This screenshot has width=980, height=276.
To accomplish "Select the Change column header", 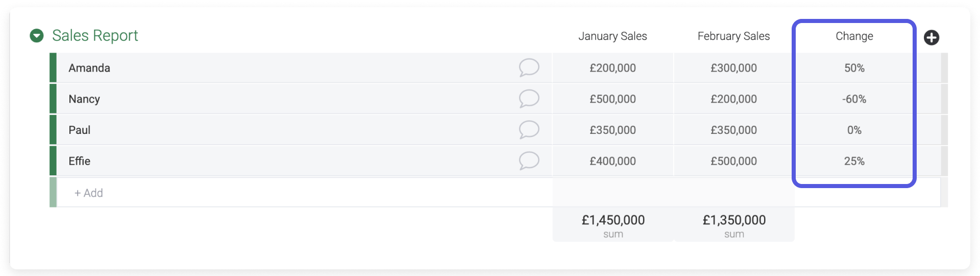I will (x=854, y=36).
